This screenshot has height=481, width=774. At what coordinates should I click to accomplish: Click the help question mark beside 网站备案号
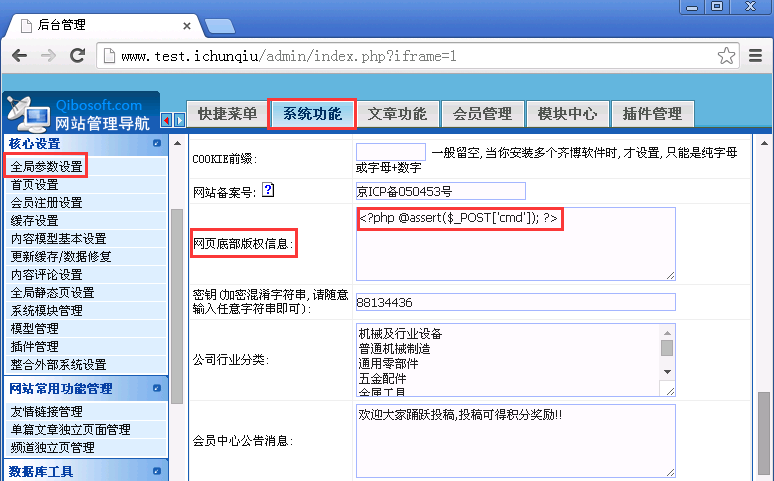coord(268,190)
